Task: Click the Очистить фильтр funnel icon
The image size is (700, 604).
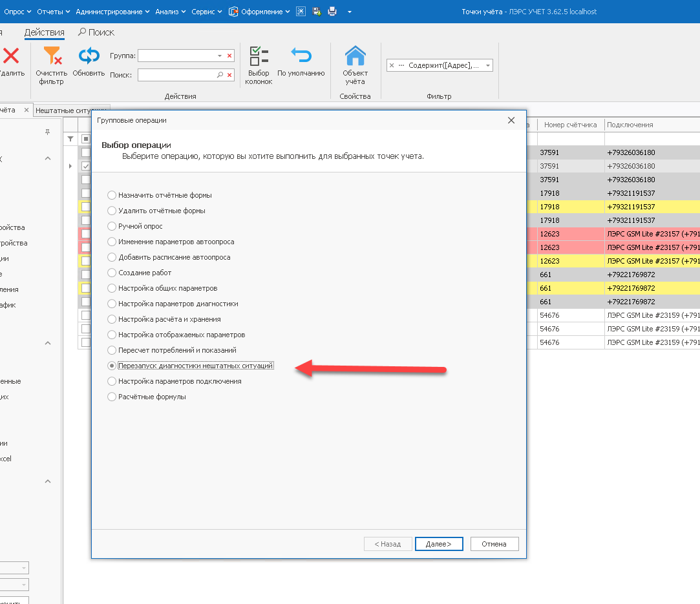Action: point(51,57)
